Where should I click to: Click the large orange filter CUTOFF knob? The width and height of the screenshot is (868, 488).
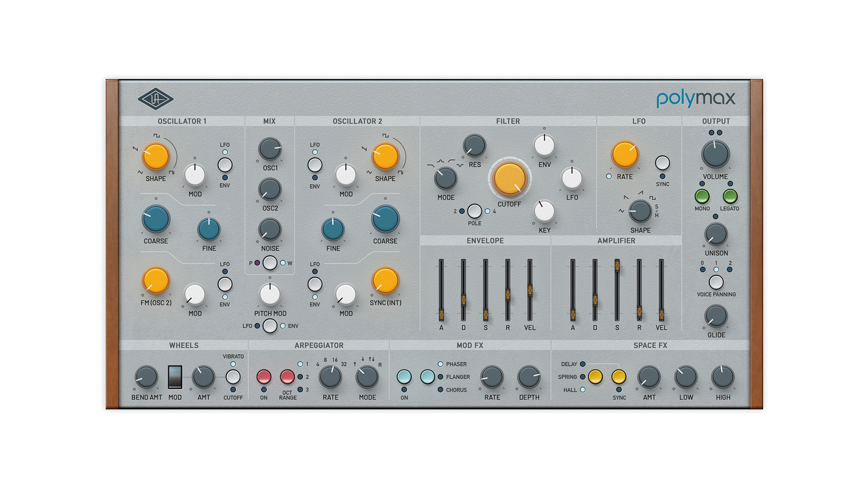pos(509,178)
